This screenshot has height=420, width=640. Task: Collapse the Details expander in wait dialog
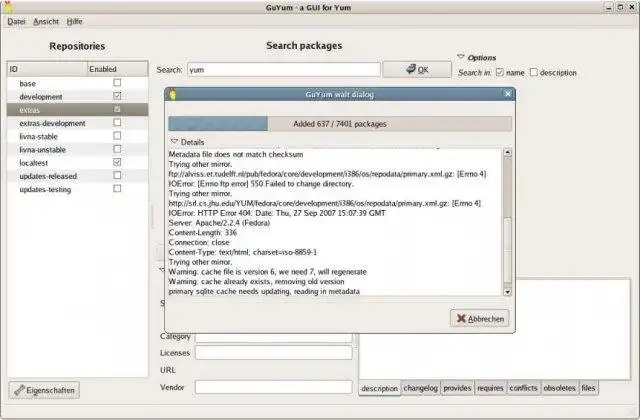coord(174,142)
